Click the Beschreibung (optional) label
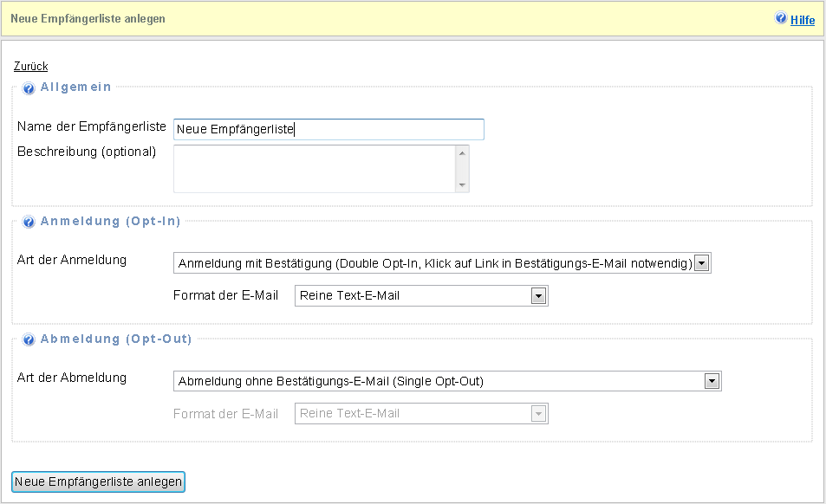The image size is (826, 504). tap(87, 152)
